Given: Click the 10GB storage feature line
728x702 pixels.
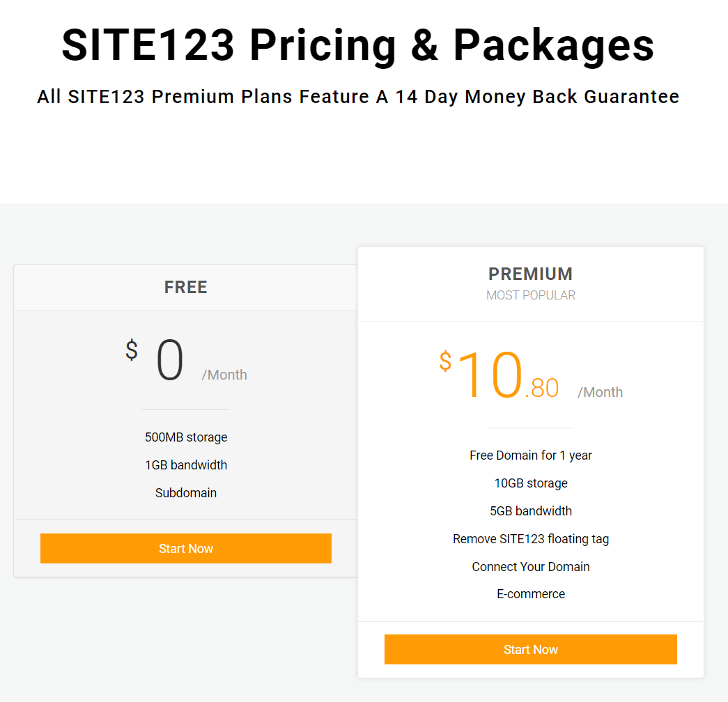Looking at the screenshot, I should (530, 483).
